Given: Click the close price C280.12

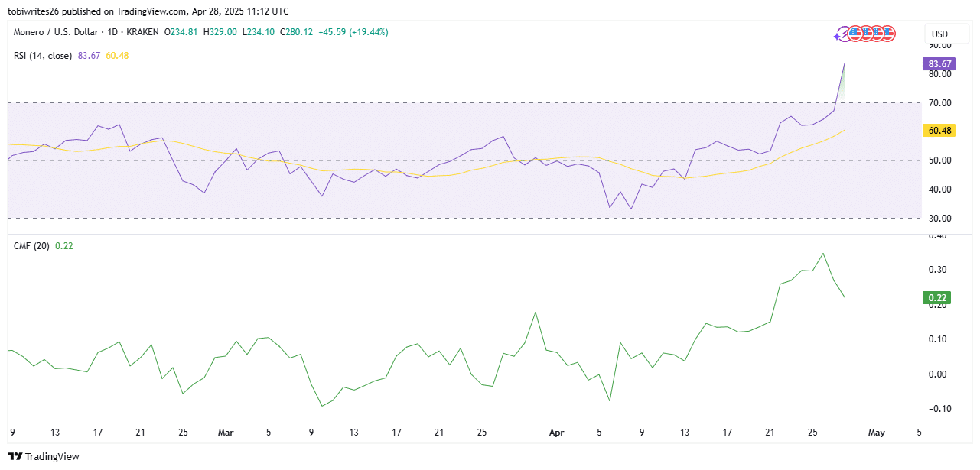Looking at the screenshot, I should (296, 32).
